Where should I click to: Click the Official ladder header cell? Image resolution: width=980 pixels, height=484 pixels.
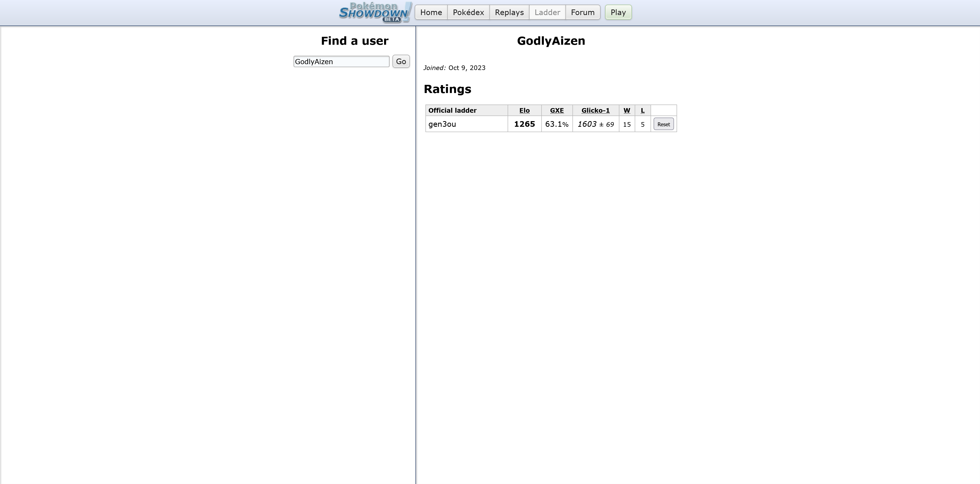[x=452, y=110]
